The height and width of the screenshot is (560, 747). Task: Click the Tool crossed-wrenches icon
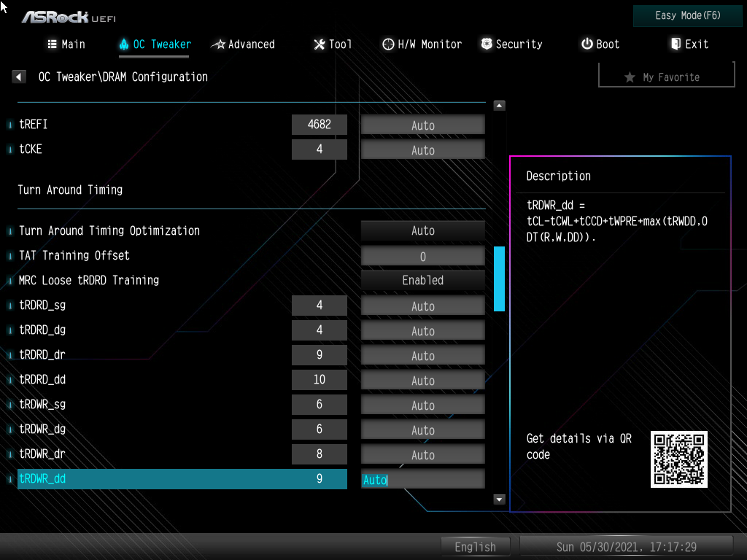point(317,44)
